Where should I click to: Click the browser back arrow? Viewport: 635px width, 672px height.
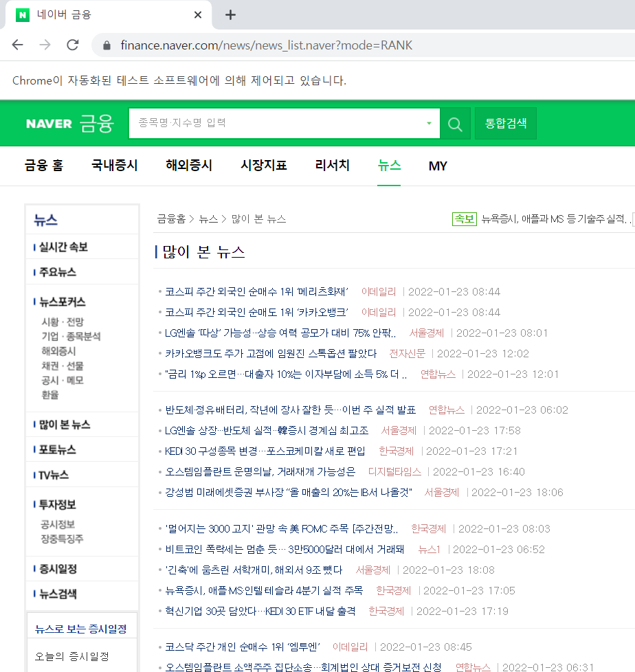pos(18,45)
